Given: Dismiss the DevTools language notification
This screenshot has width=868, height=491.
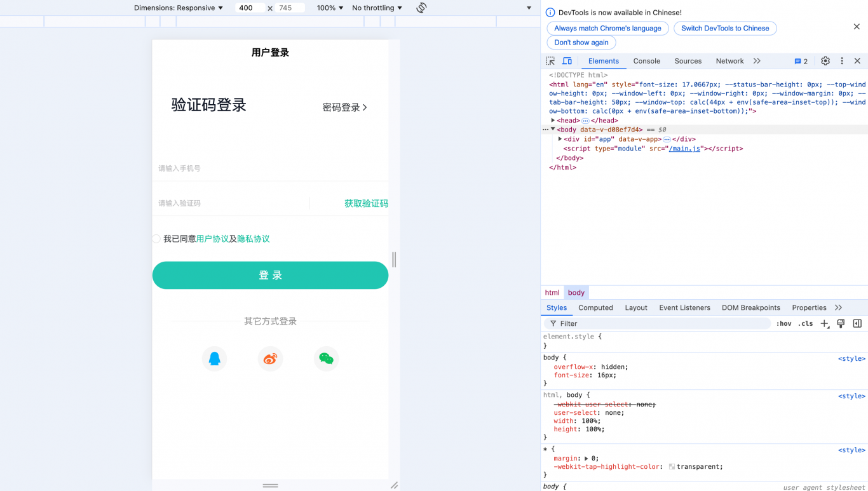Looking at the screenshot, I should coord(857,27).
